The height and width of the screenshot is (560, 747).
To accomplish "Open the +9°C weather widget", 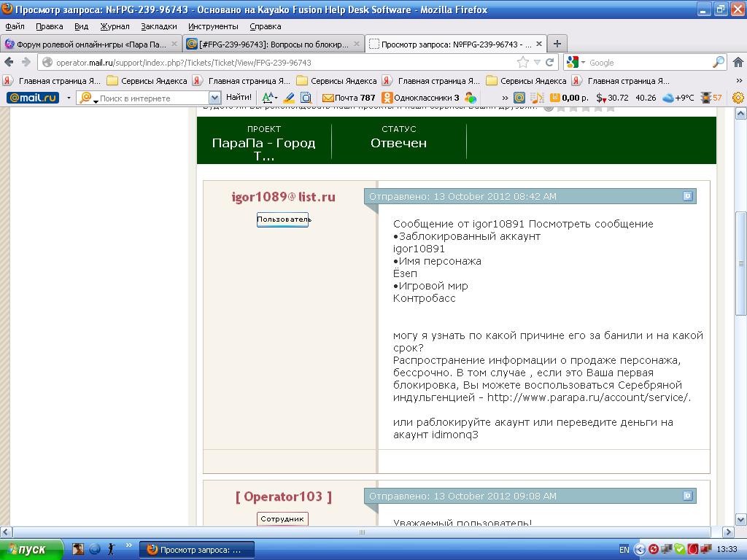I will [678, 98].
